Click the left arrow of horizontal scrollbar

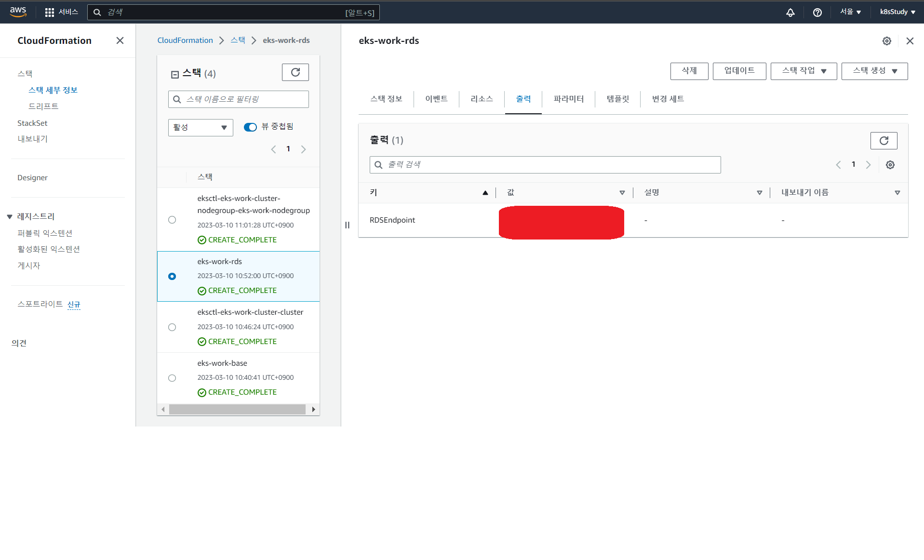tap(163, 410)
